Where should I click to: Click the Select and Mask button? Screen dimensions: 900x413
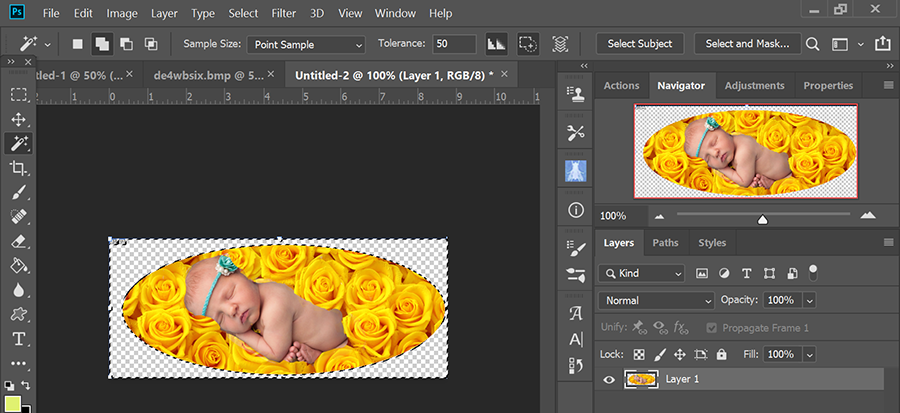746,44
